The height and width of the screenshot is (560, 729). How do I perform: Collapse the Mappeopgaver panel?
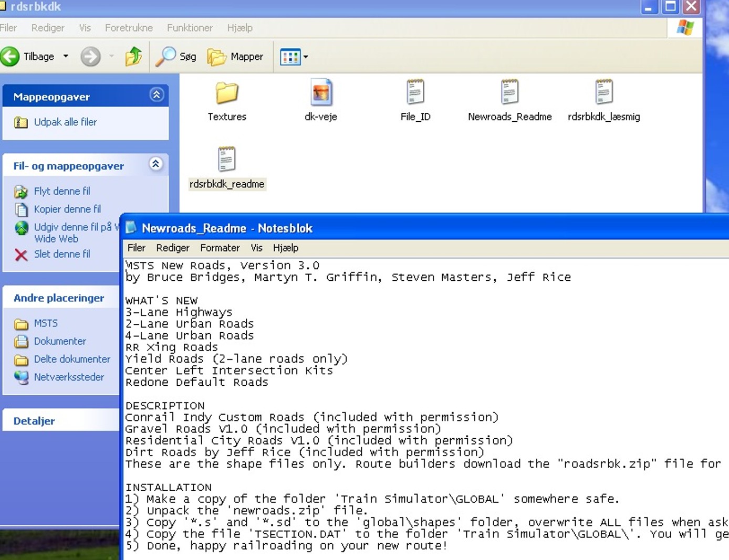tap(157, 94)
